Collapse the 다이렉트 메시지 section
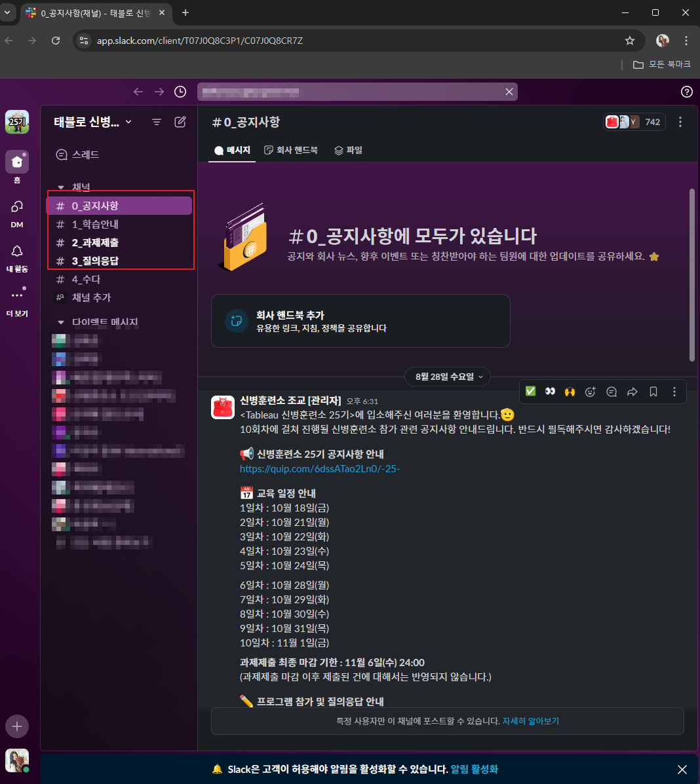Viewport: 700px width, 784px height. click(61, 322)
